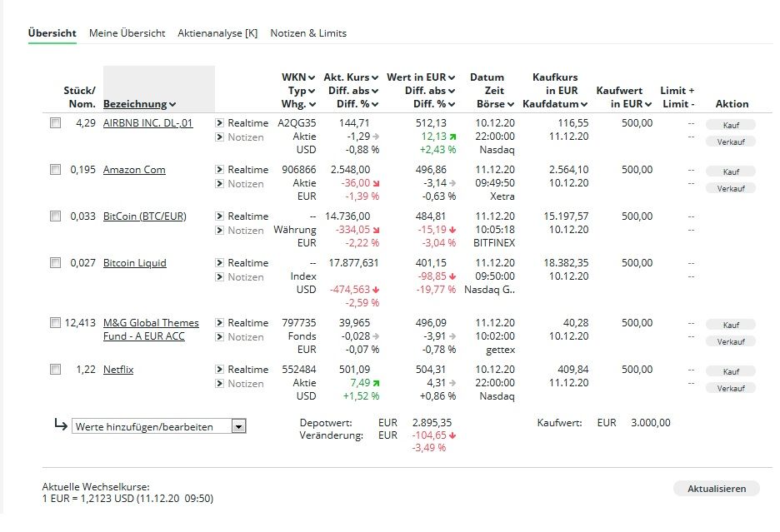780x532 pixels.
Task: Open the BitCoin (BTC/EUR) link
Action: pyautogui.click(x=144, y=216)
